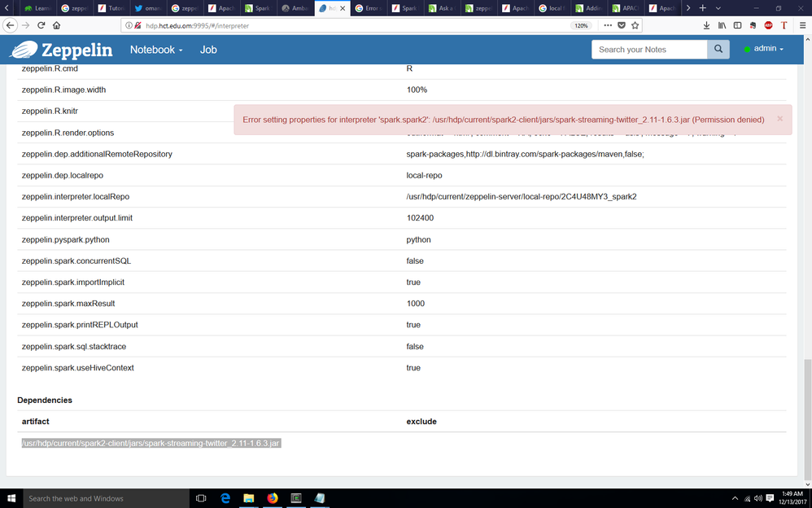Open File Explorer from the taskbar
Image resolution: width=812 pixels, height=508 pixels.
tap(249, 498)
